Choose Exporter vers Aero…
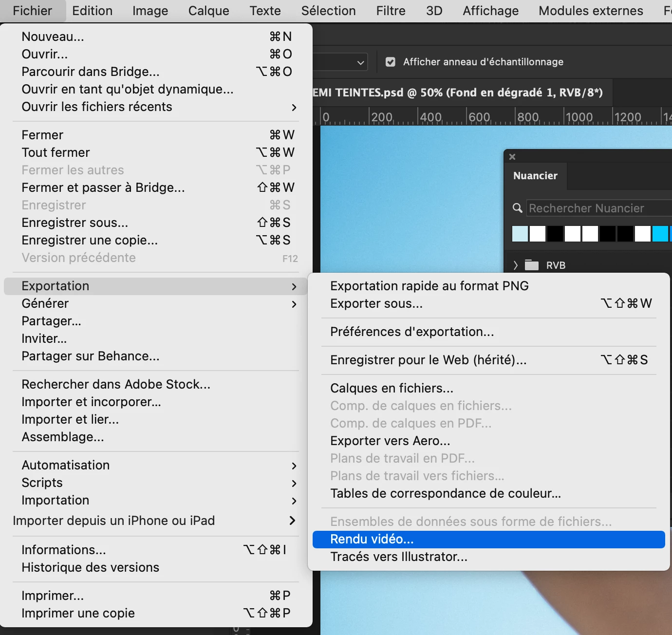The height and width of the screenshot is (635, 672). [489, 441]
